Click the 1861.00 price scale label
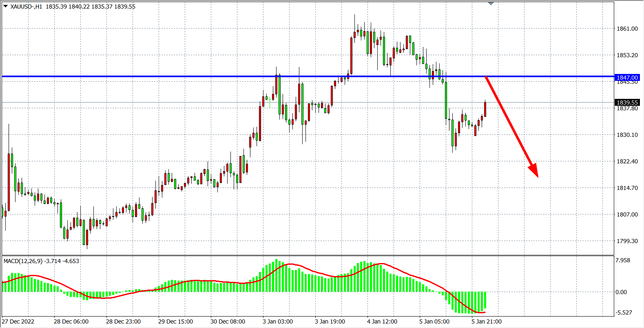Screen dimensions: 644x328 click(x=627, y=29)
